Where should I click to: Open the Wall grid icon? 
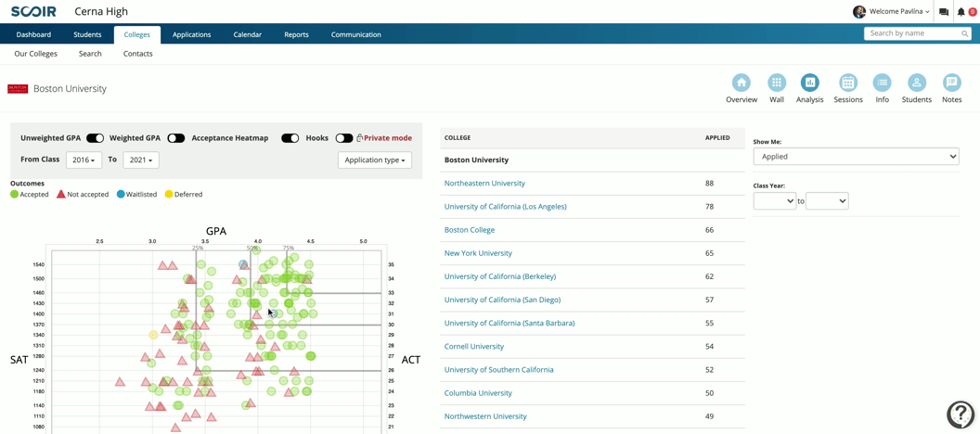[x=776, y=83]
